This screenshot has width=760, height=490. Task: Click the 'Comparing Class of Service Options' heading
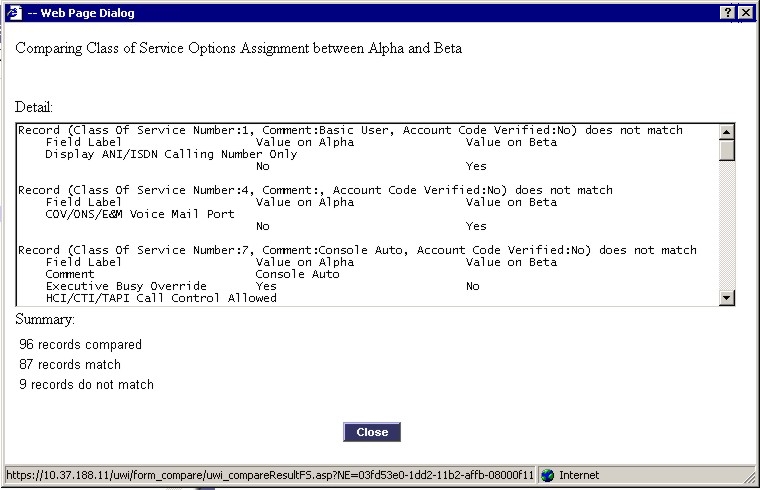point(238,48)
